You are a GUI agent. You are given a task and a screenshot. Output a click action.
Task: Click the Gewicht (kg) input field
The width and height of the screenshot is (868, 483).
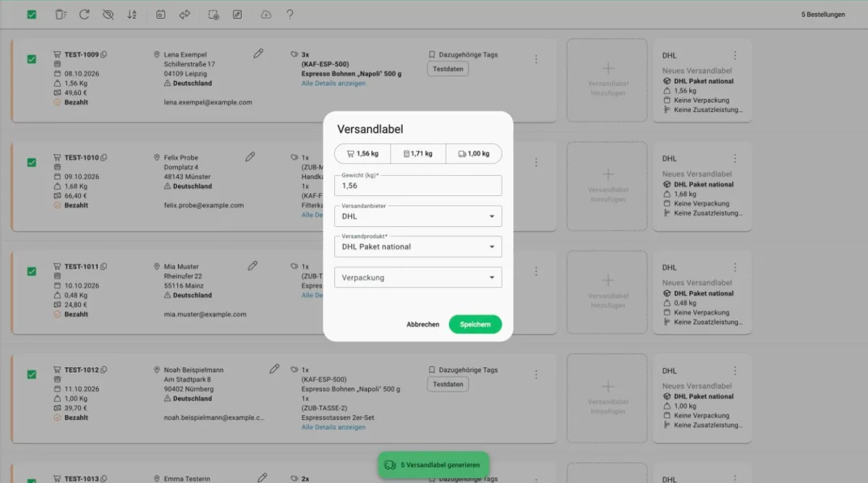point(418,185)
